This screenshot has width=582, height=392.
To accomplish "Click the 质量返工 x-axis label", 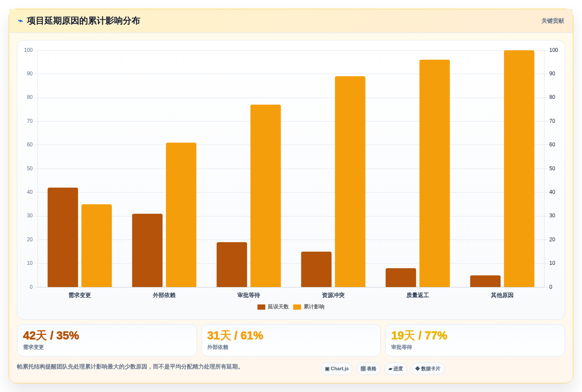I will [x=418, y=295].
